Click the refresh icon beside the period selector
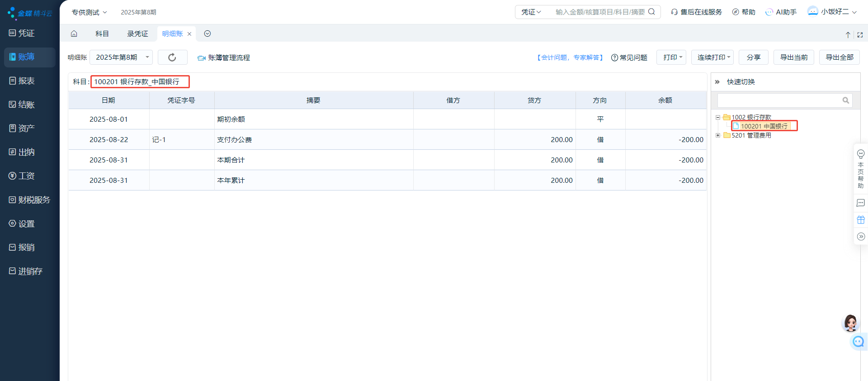 [x=172, y=57]
